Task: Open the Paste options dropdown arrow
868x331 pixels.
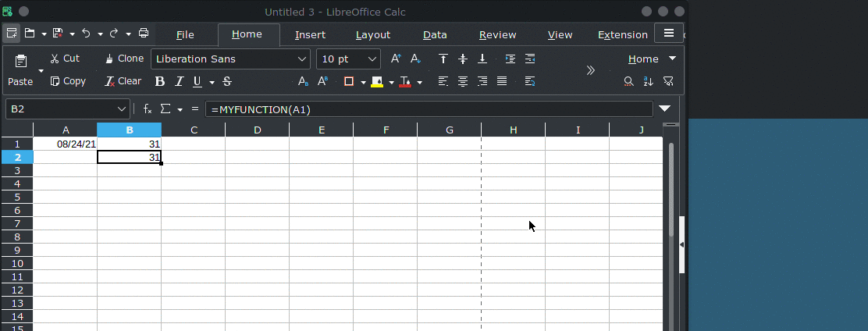Action: pos(41,71)
